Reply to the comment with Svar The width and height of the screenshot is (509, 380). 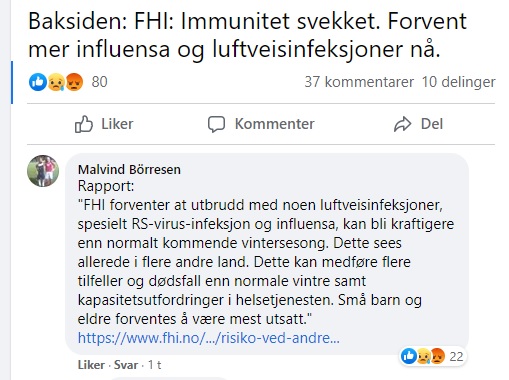(126, 365)
